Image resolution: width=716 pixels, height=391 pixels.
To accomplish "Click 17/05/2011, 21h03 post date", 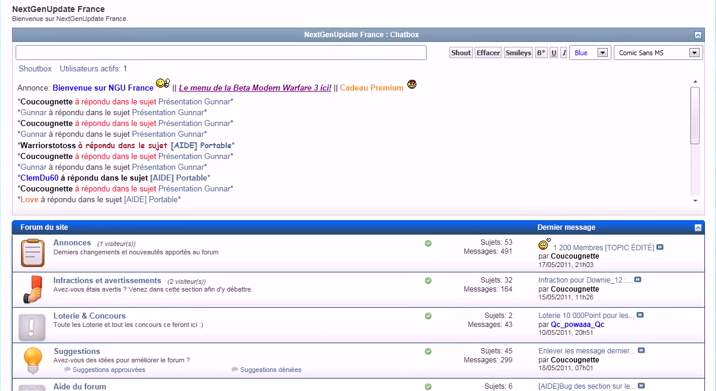I will tap(565, 264).
